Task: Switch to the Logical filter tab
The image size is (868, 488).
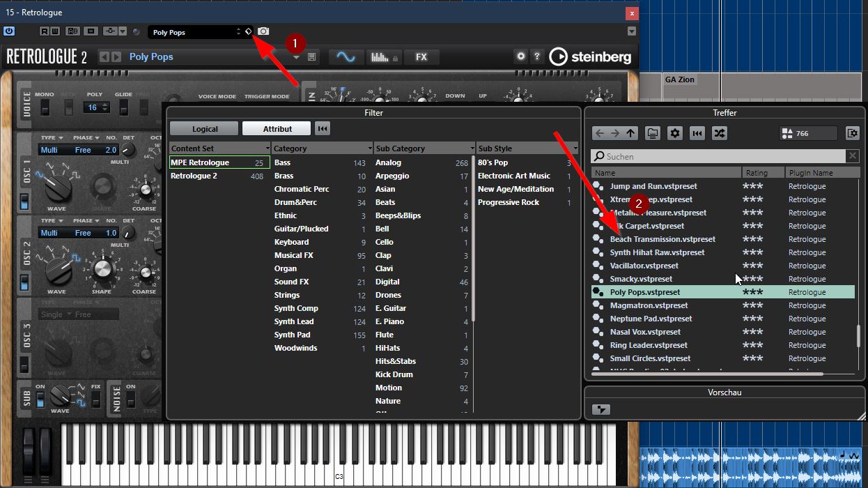Action: [205, 128]
